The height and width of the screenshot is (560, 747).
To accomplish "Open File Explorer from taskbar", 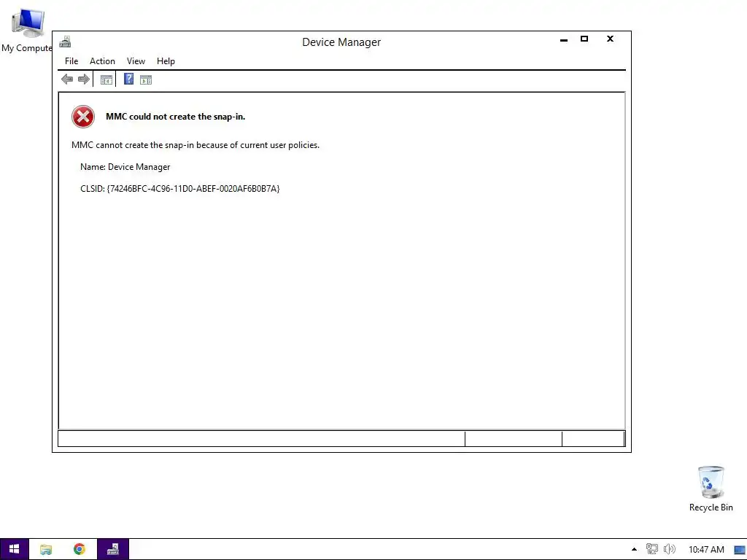I will pos(46,549).
